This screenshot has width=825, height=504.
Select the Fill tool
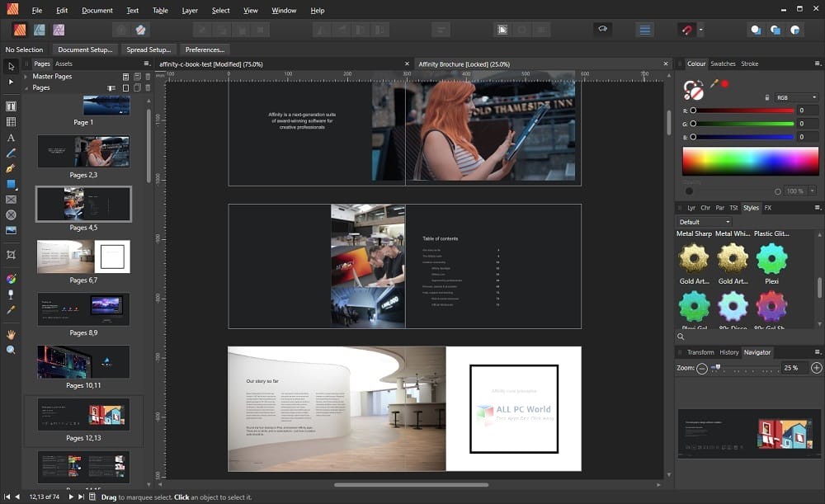[11, 279]
